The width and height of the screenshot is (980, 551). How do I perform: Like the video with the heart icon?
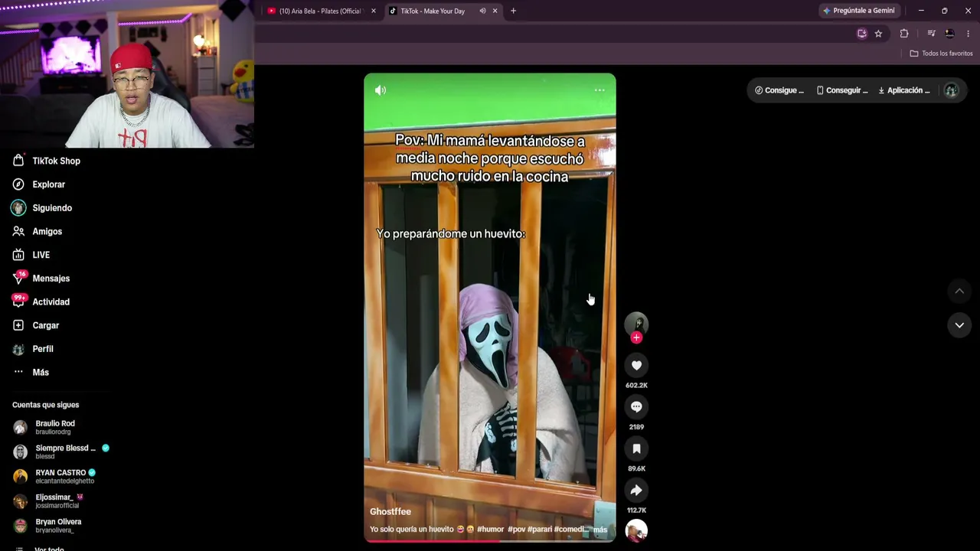(x=636, y=365)
